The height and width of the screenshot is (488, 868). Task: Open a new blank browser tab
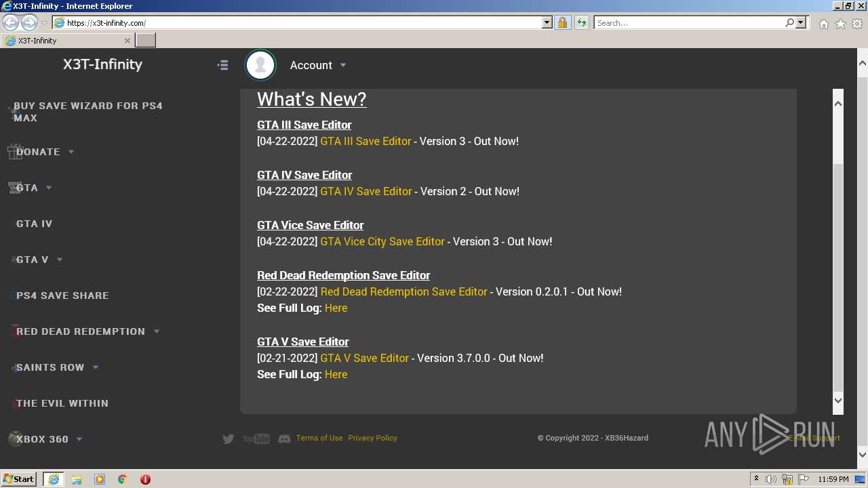tap(146, 41)
